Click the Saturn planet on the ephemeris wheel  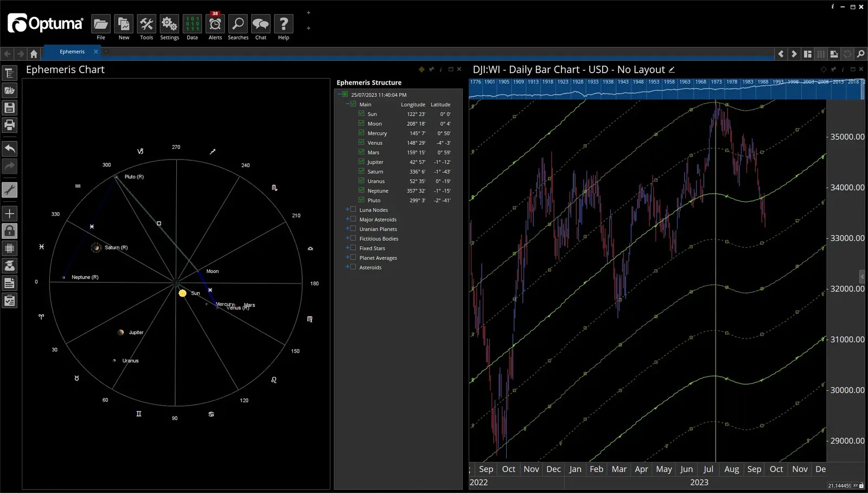96,248
